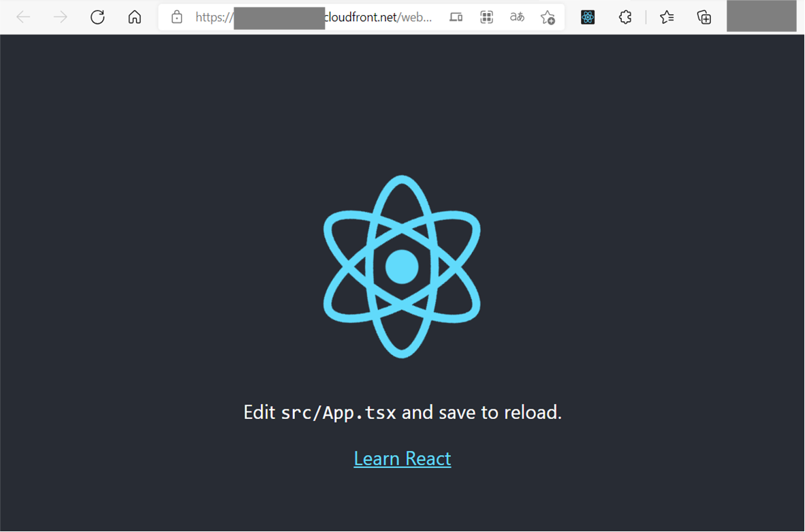This screenshot has height=532, width=805.
Task: Add this page to favorites
Action: [x=548, y=17]
